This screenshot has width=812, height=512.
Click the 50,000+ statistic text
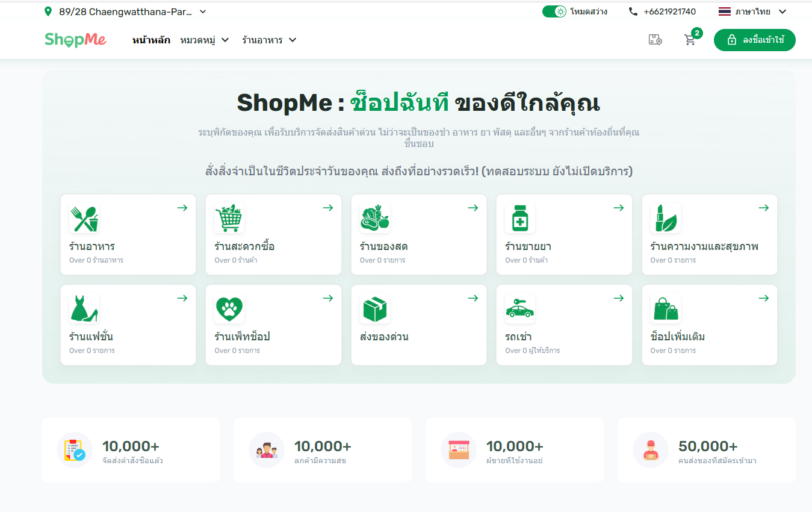point(708,446)
